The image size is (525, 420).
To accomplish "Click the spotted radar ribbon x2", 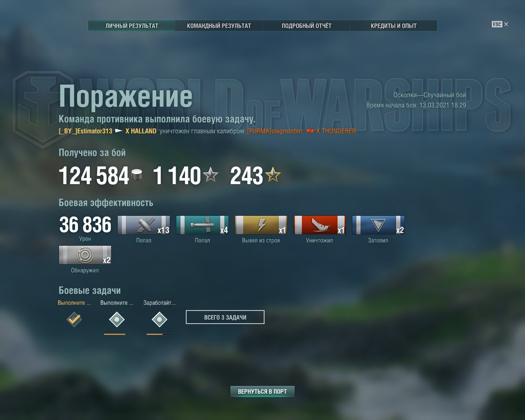I will coord(85,255).
